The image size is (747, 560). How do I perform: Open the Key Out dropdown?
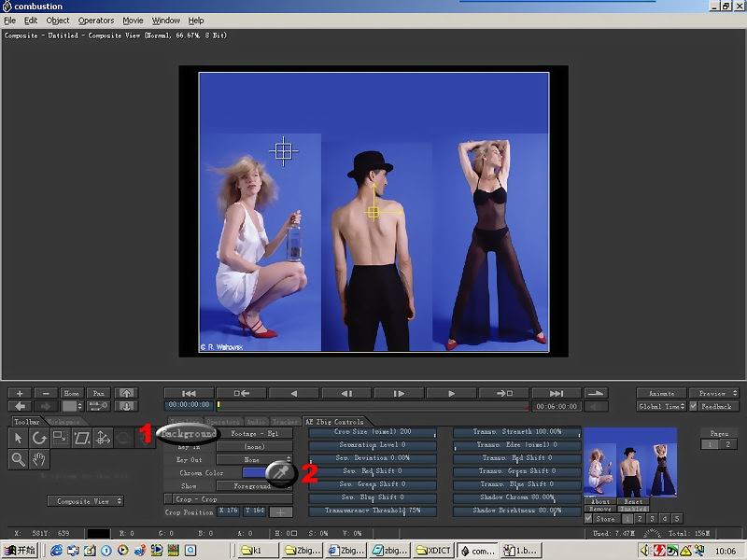pos(254,459)
